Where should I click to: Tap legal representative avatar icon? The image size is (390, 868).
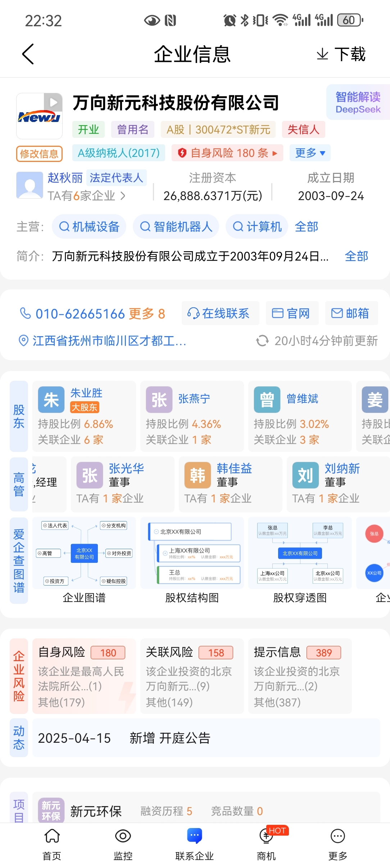[x=30, y=185]
